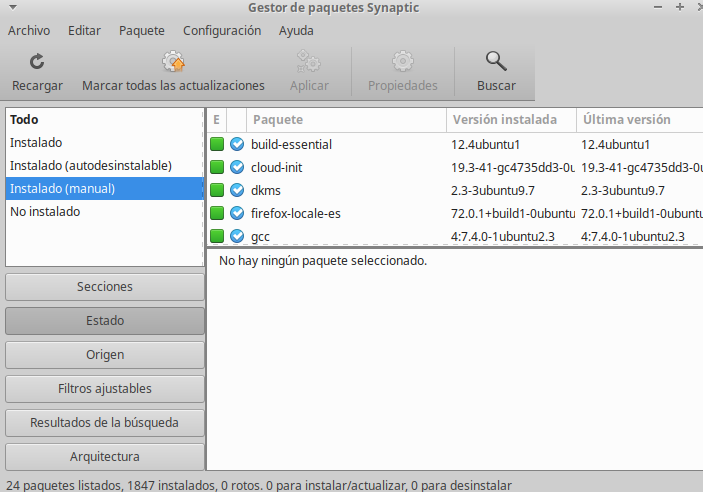Screen dimensions: 703x492
Task: Click the Aplicar gears icon
Action: (309, 61)
